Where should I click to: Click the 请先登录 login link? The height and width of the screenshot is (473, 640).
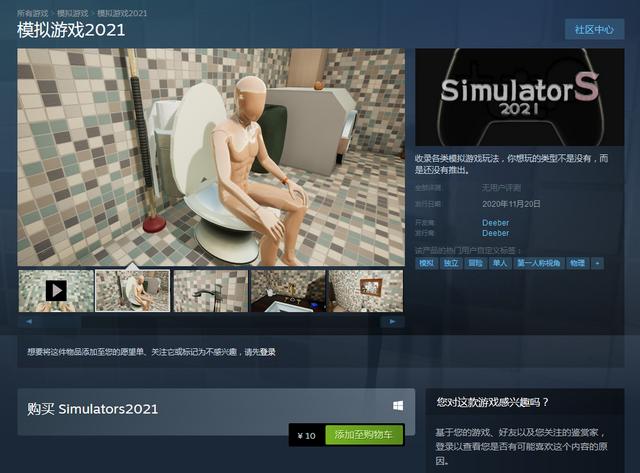pyautogui.click(x=260, y=352)
